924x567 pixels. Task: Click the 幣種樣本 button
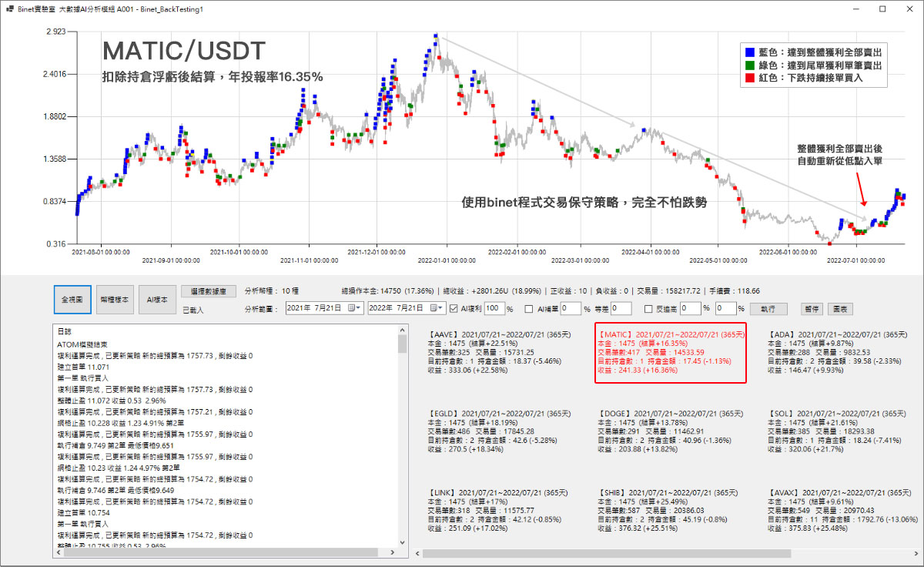pyautogui.click(x=115, y=299)
